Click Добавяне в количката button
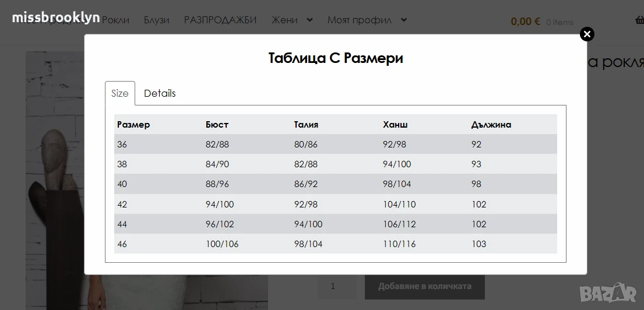This screenshot has height=310, width=644. pyautogui.click(x=425, y=286)
